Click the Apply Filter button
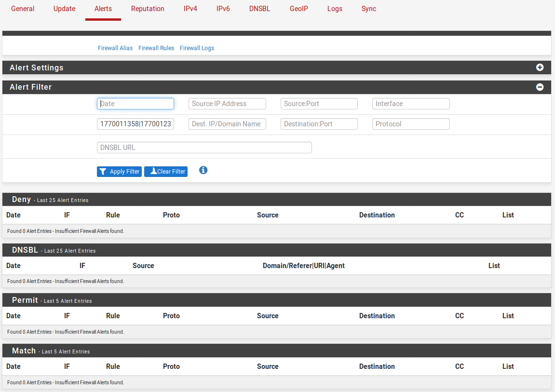The height and width of the screenshot is (392, 555). 119,172
